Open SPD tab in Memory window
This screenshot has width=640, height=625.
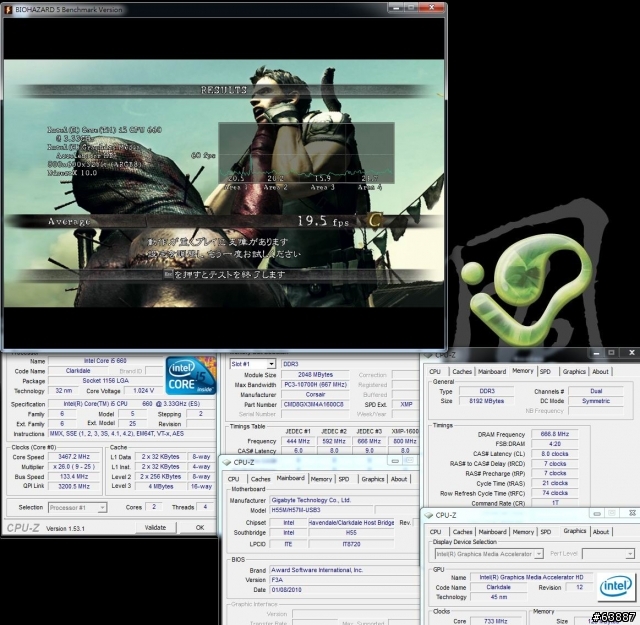[545, 371]
